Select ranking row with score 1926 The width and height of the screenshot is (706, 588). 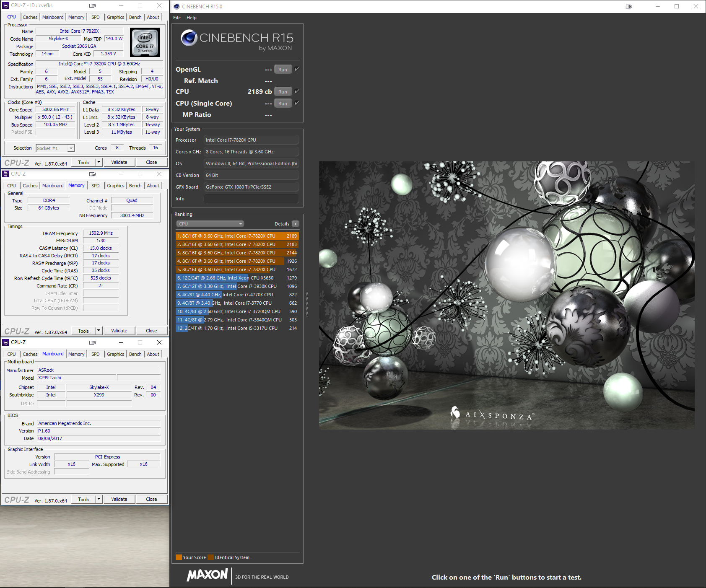coord(237,261)
